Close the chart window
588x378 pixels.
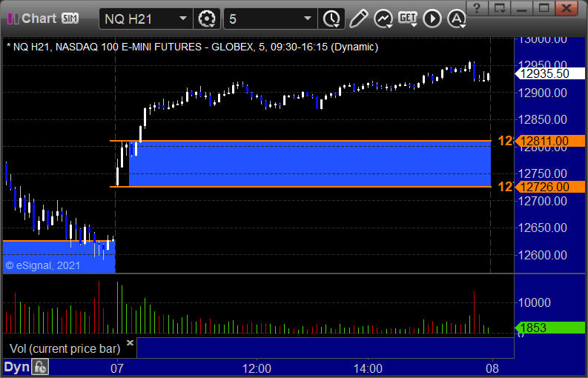pyautogui.click(x=566, y=7)
